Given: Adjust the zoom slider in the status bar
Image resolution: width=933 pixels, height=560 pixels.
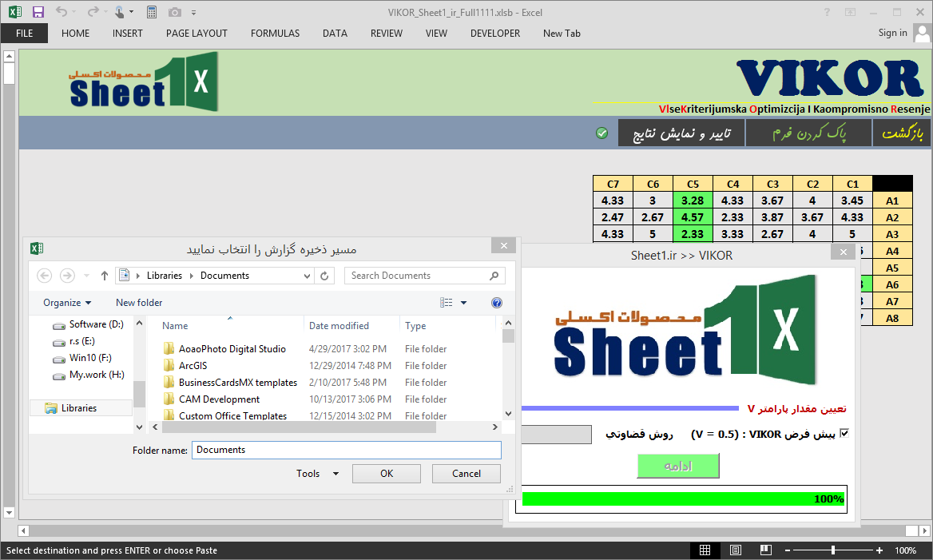Looking at the screenshot, I should coord(832,550).
